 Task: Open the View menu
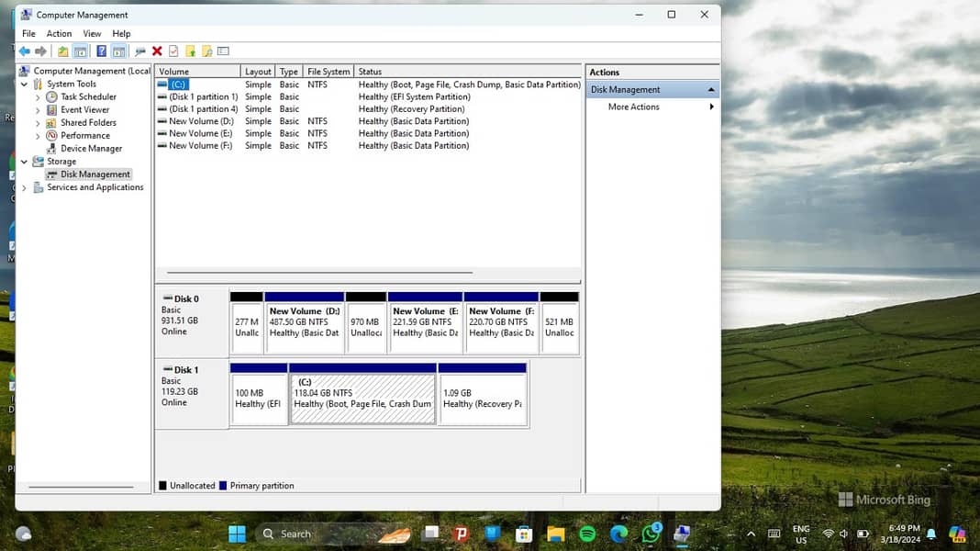(92, 34)
